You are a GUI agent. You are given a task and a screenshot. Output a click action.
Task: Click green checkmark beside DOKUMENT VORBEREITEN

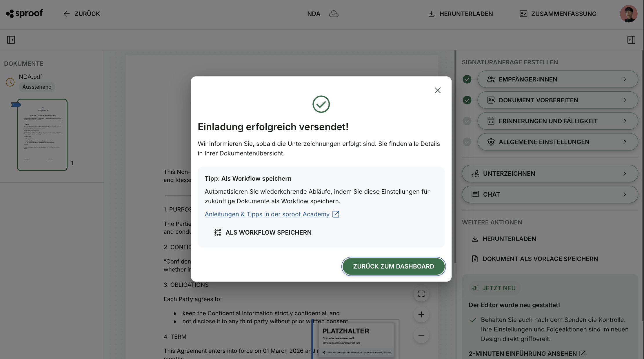coord(467,100)
